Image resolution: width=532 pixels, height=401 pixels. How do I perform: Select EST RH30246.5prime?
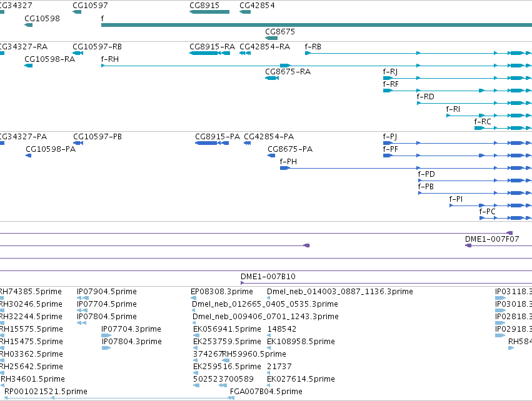pyautogui.click(x=31, y=304)
